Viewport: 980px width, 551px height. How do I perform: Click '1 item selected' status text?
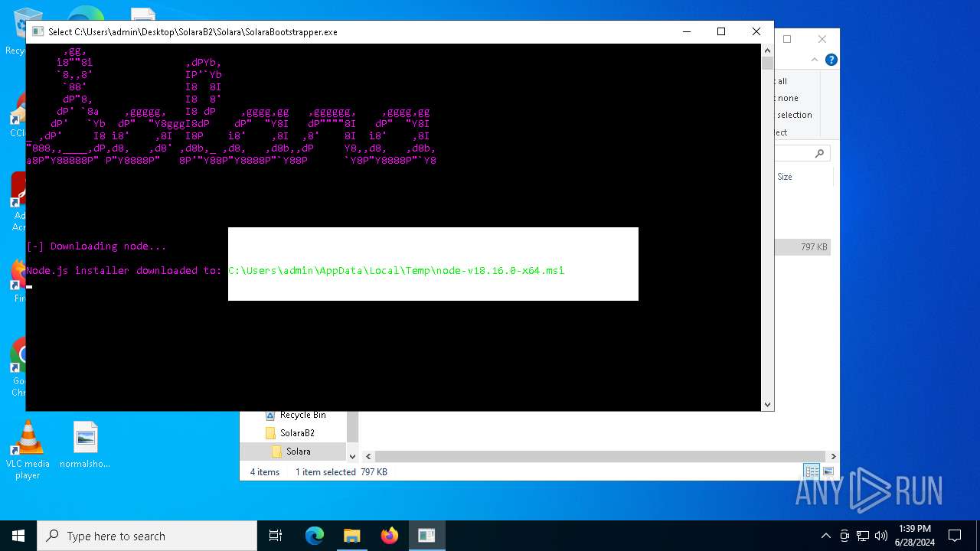(x=325, y=472)
